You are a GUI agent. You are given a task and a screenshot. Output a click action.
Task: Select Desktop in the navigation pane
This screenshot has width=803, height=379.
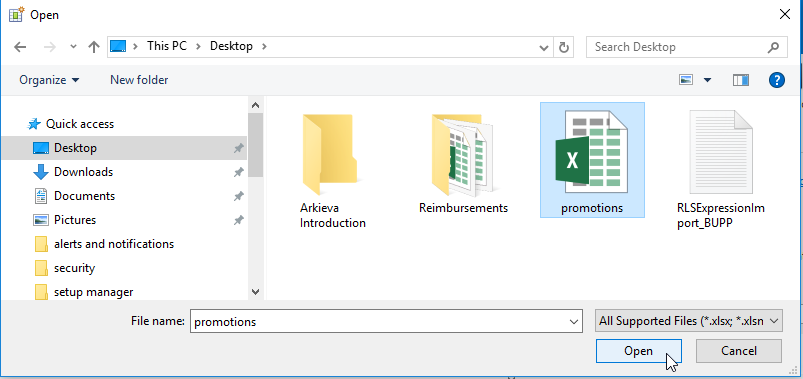pos(124,148)
